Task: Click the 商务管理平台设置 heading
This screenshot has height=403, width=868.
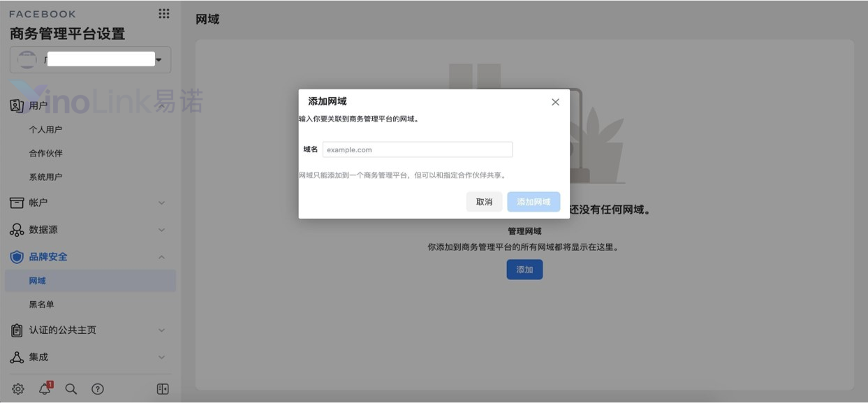Action: point(68,34)
